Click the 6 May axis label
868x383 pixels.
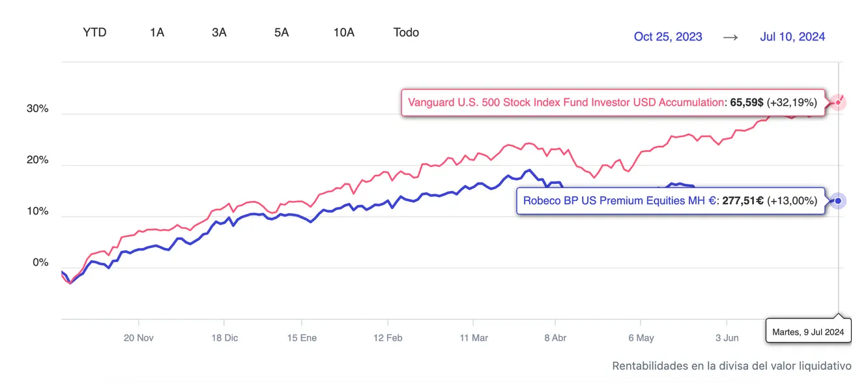coord(641,338)
